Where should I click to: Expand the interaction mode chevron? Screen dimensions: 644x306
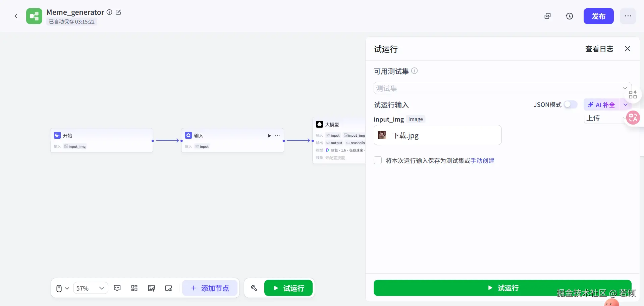67,288
